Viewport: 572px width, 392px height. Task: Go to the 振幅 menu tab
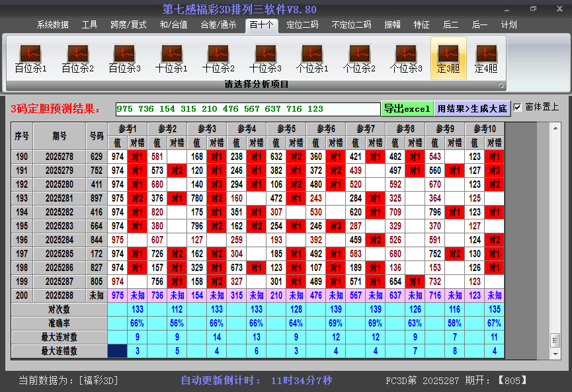[x=393, y=25]
